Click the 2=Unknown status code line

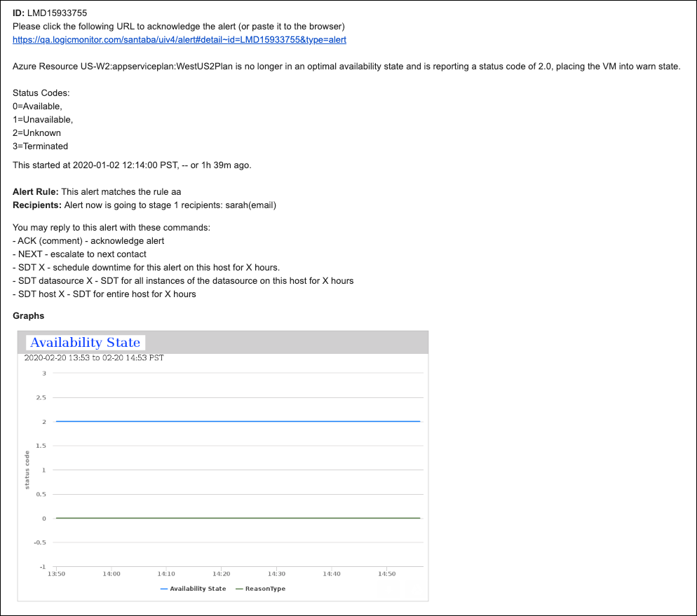36,133
